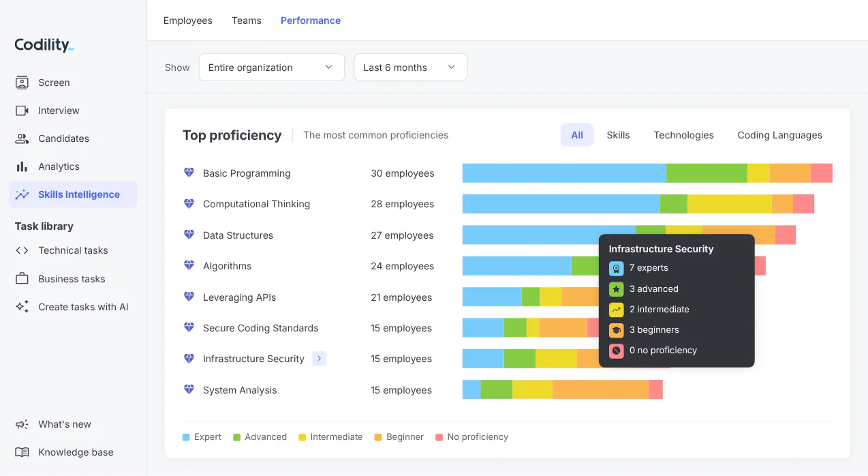The image size is (868, 476).
Task: Click the Leveraging APIs skill name
Action: click(x=239, y=297)
